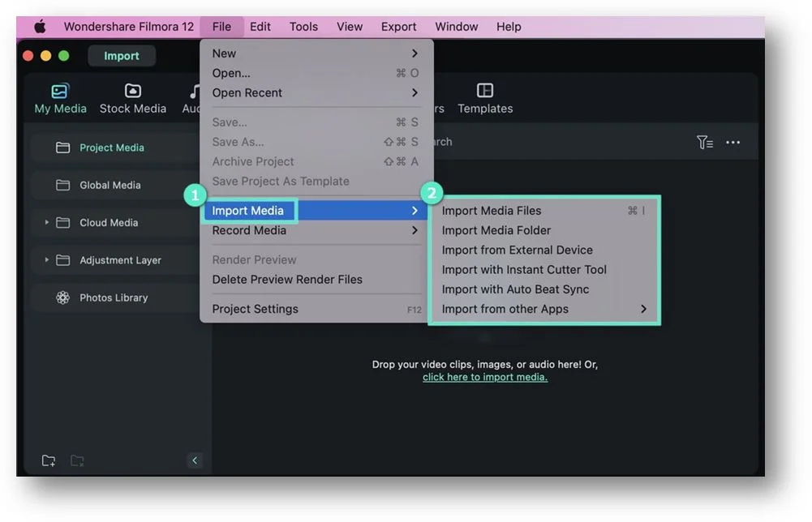Open the Wondershare Filmora 12 app menu
The width and height of the screenshot is (812, 522).
(x=128, y=27)
